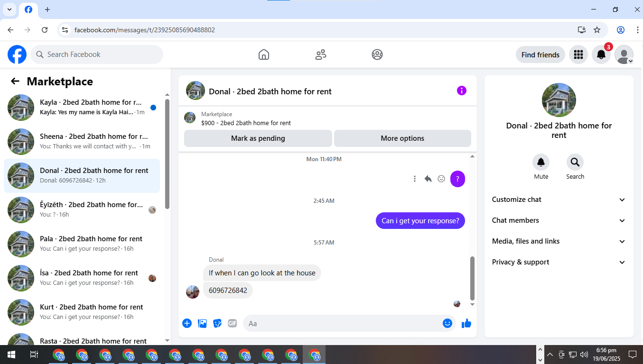Click the '6096726842' message bubble
The height and width of the screenshot is (364, 643).
coord(228,291)
